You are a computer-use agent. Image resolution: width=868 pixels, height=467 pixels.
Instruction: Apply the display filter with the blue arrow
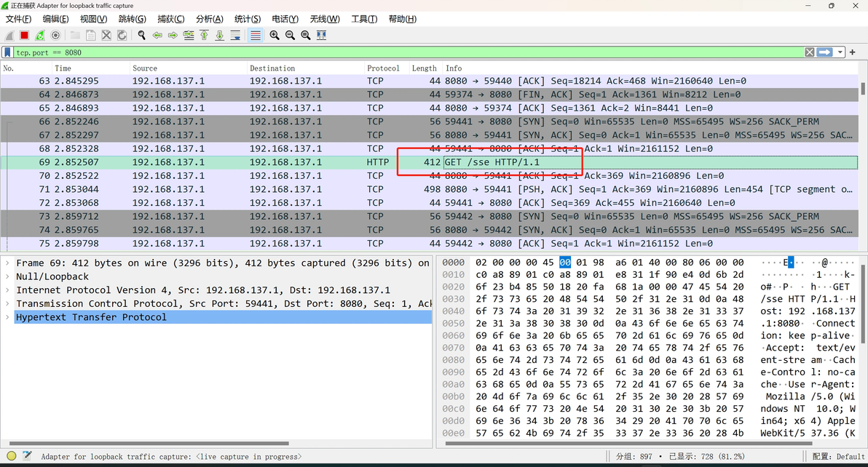[825, 52]
